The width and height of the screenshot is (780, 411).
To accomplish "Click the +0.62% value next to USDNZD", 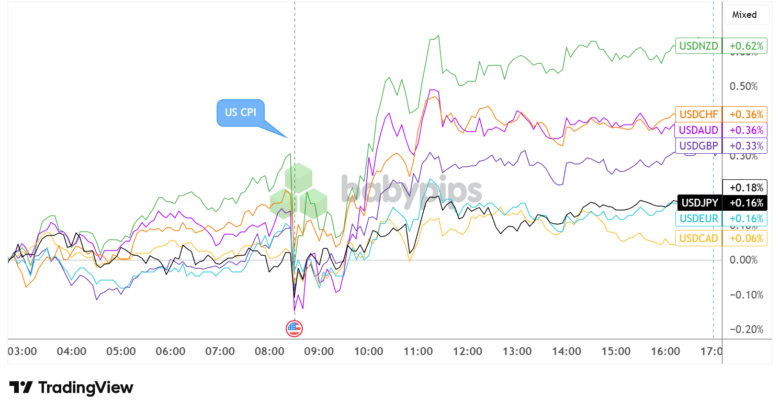I will pyautogui.click(x=747, y=46).
